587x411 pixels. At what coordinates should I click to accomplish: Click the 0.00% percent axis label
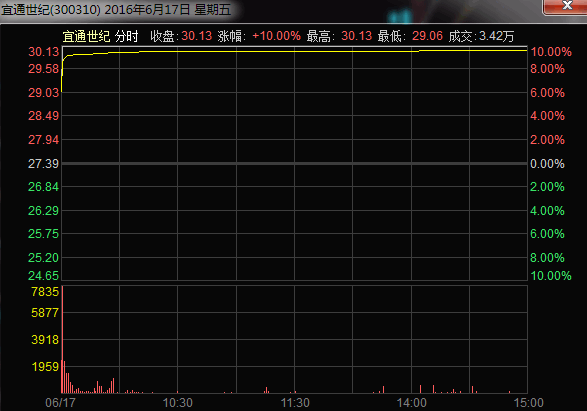point(547,164)
